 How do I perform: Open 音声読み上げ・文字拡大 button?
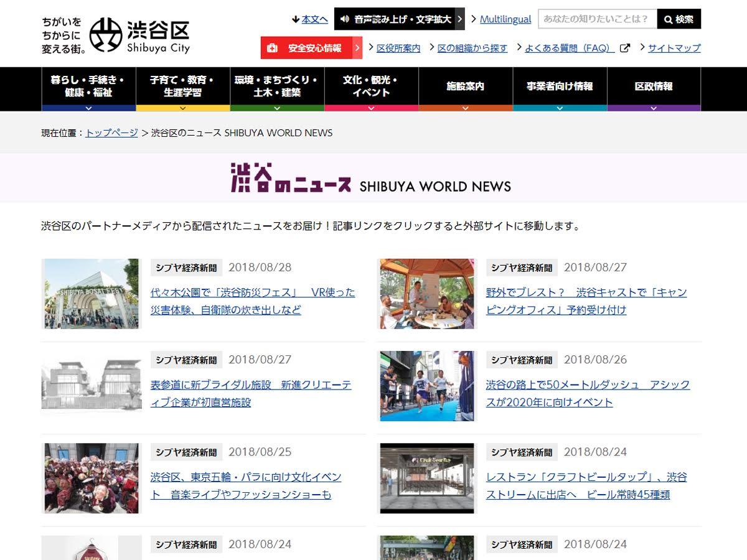tap(399, 19)
